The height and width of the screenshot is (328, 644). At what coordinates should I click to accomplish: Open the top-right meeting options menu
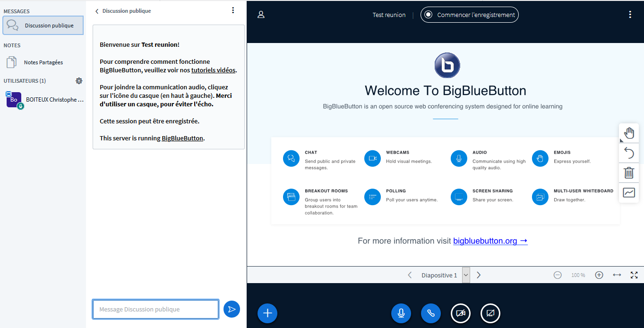tap(630, 15)
